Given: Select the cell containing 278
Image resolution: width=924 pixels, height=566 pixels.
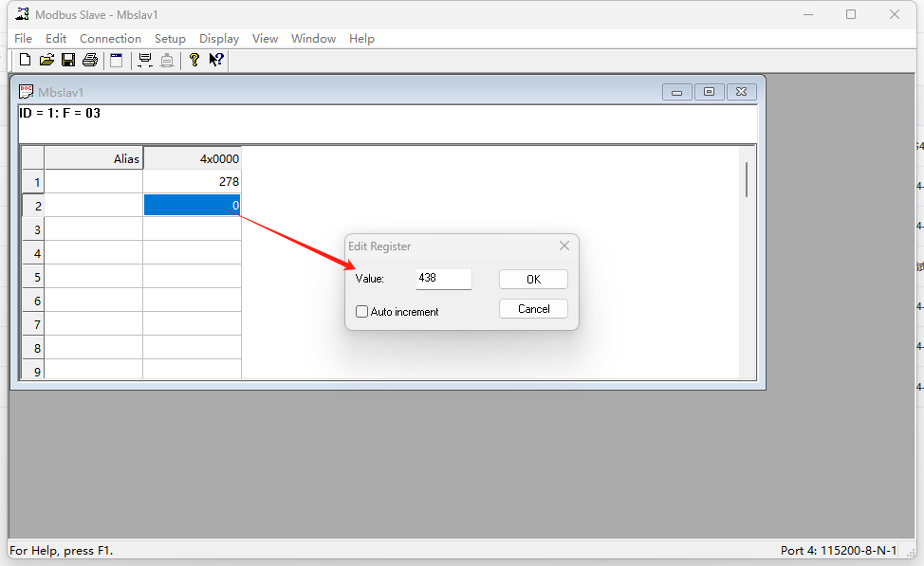Looking at the screenshot, I should pos(192,181).
